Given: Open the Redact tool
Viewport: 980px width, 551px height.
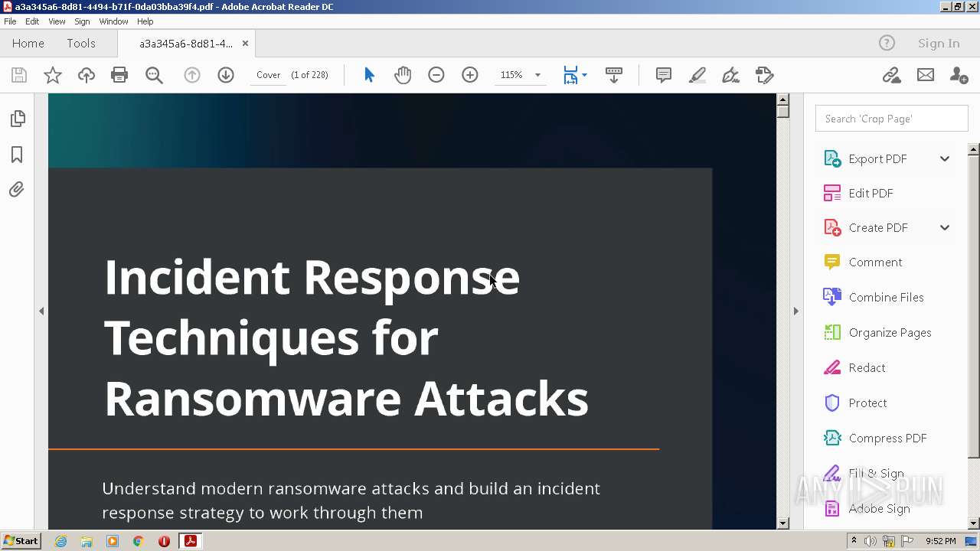Looking at the screenshot, I should 867,368.
